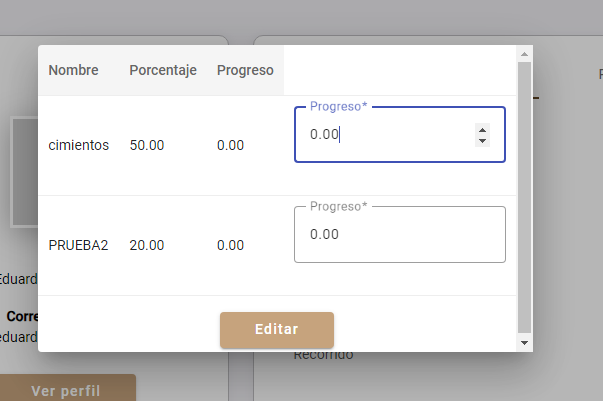The height and width of the screenshot is (401, 603).
Task: Click the decrement arrow in cimientos Progreso field
Action: (483, 141)
